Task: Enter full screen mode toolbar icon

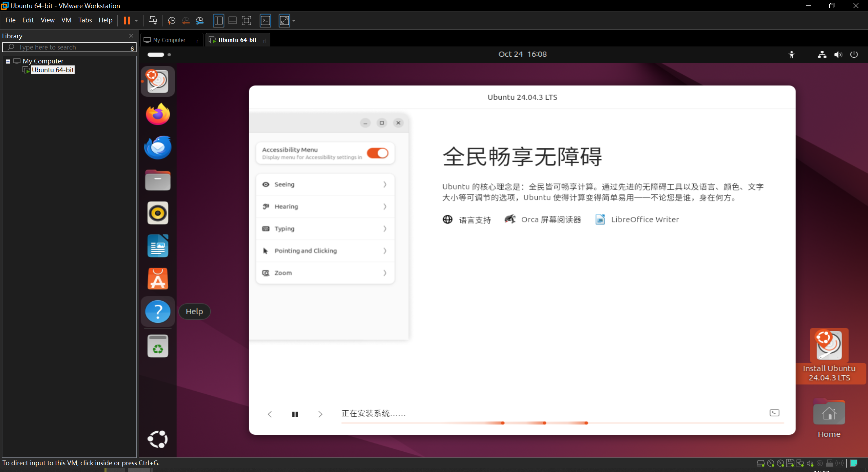Action: (x=247, y=21)
